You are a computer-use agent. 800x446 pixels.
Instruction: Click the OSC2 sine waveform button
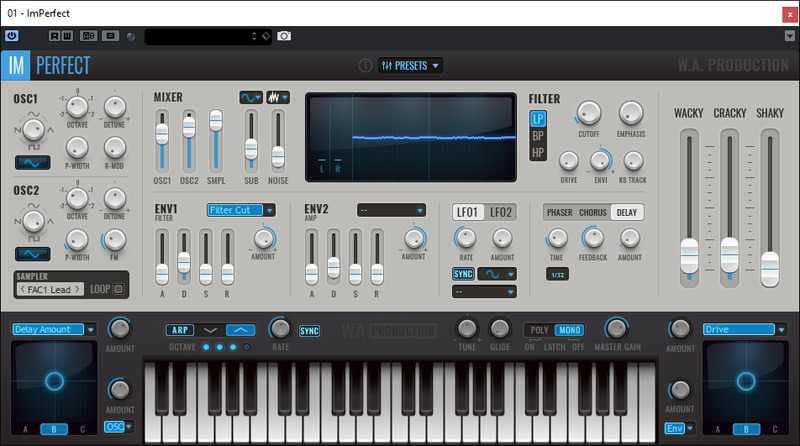tap(34, 253)
